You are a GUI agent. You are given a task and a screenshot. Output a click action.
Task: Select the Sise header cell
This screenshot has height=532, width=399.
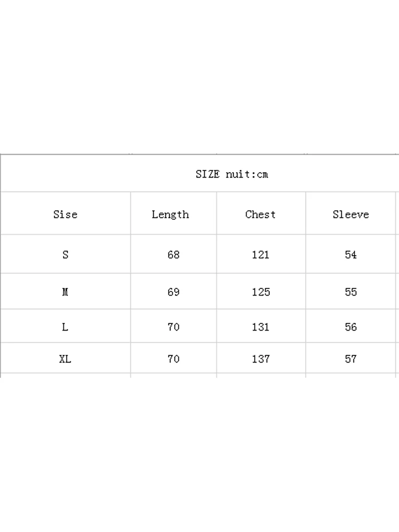[65, 214]
